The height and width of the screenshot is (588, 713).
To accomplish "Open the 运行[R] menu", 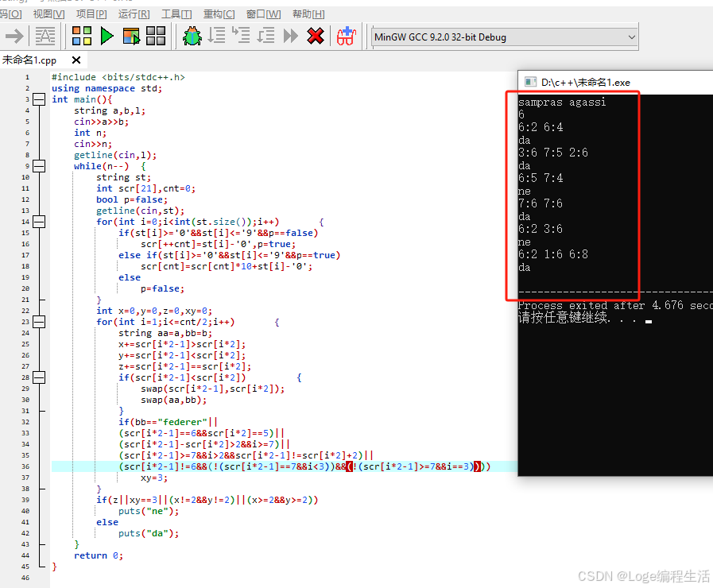I will click(134, 14).
